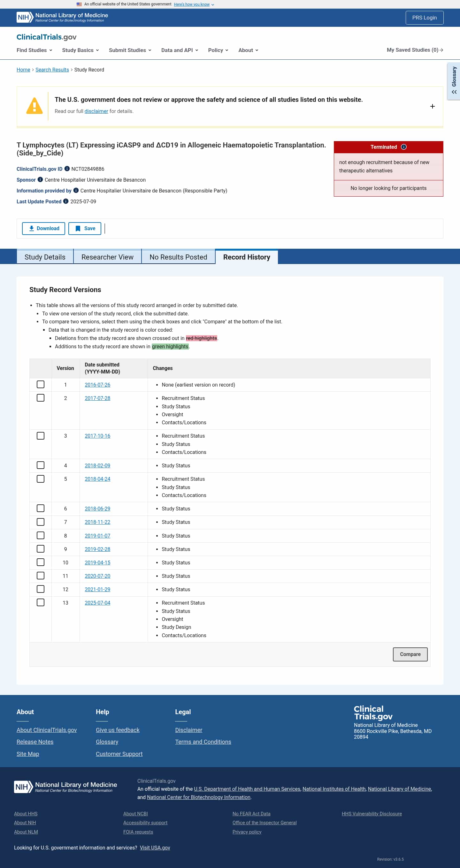Click the study ID text NCT02849886
This screenshot has height=868, width=460.
pyautogui.click(x=88, y=169)
